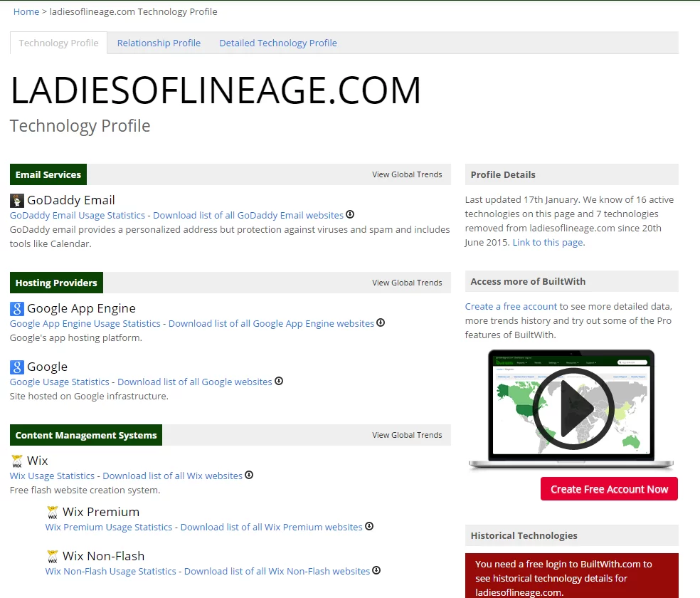Click the Wix Premium logo icon

(52, 513)
